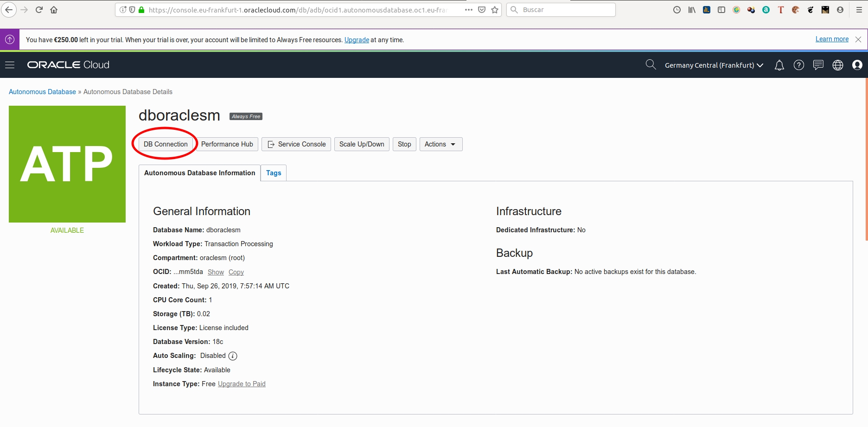Screen dimensions: 868x427
Task: Click the Scale Up/Down button
Action: (362, 144)
